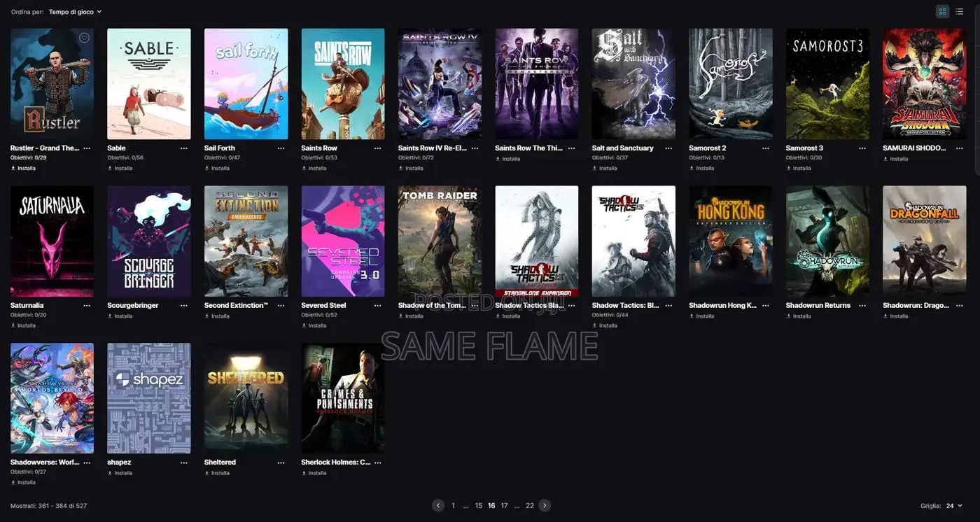Open the Sherlock Holmes Crimes & Punishments cover
Screen dimensions: 980x522
click(343, 398)
